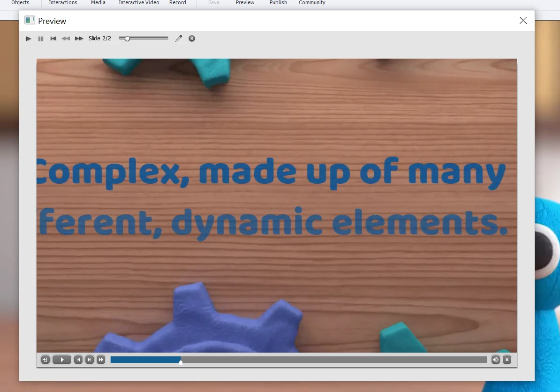Seek in the gray portion of player progress bar

coord(333,360)
